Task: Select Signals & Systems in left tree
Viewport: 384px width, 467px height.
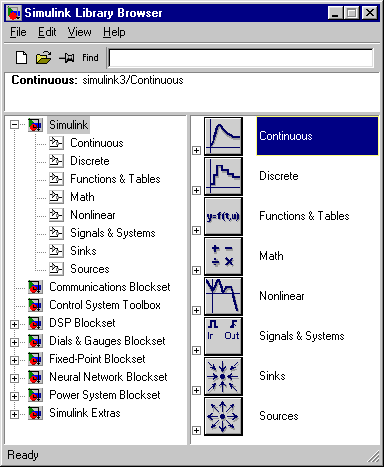Action: tap(113, 233)
